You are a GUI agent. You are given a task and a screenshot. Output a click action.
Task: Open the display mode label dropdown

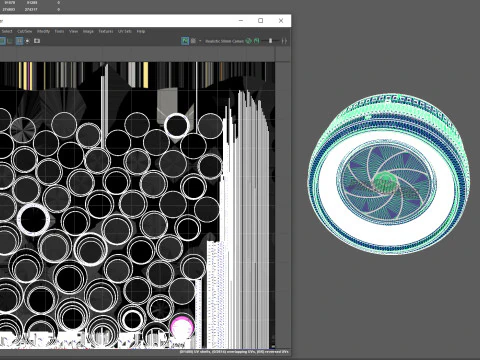click(224, 41)
